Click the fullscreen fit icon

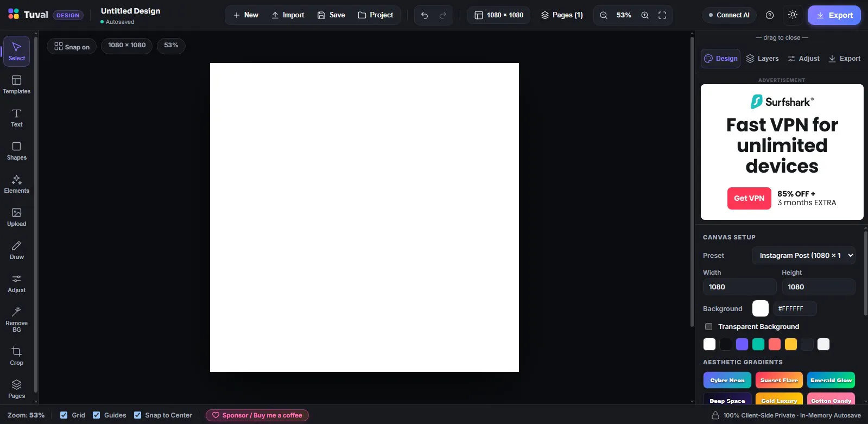click(x=662, y=15)
